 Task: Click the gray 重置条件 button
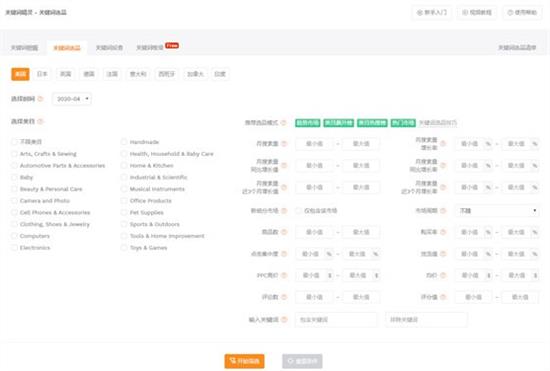[302, 361]
